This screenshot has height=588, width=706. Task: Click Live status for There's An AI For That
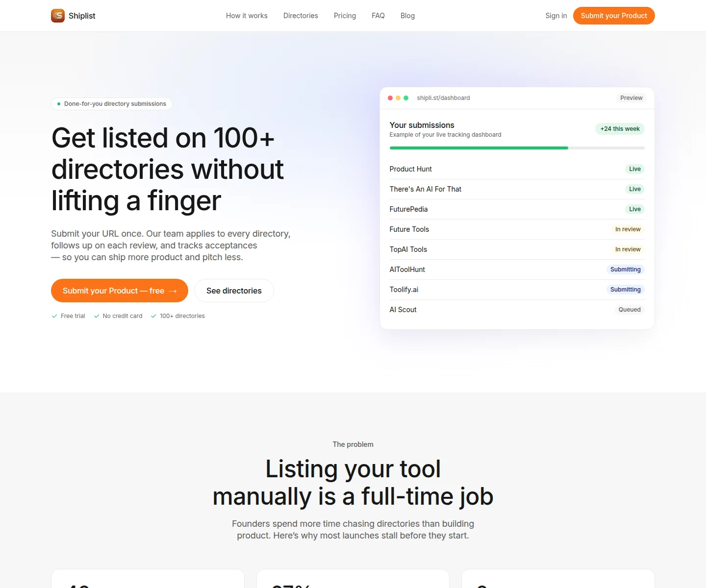[635, 189]
